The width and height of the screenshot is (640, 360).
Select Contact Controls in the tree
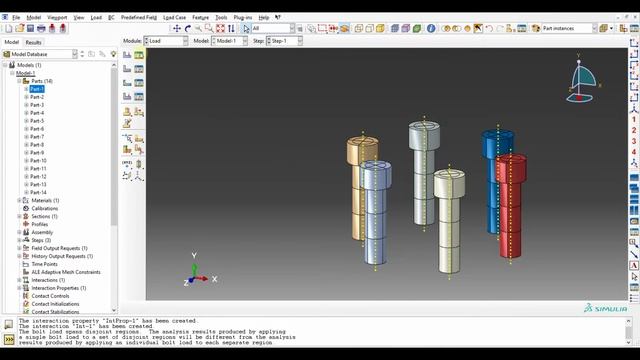point(50,296)
